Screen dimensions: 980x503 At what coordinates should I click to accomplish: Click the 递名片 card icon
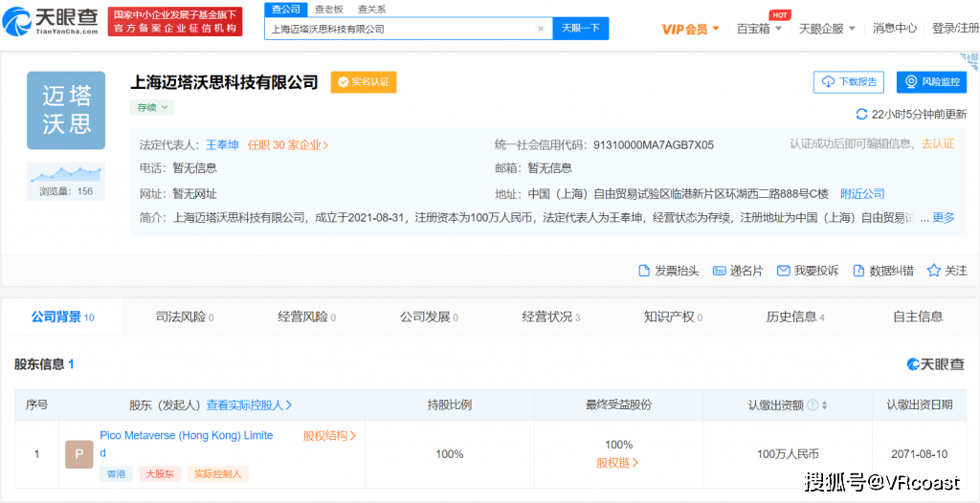719,271
